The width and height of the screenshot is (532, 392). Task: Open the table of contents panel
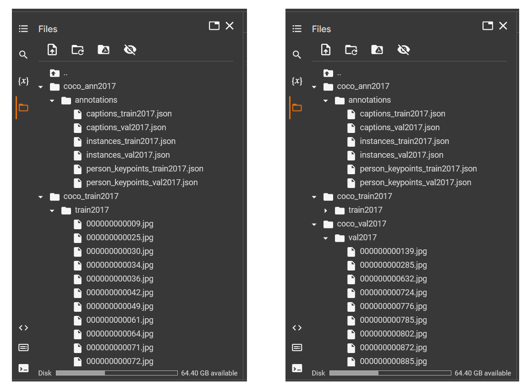(x=23, y=28)
